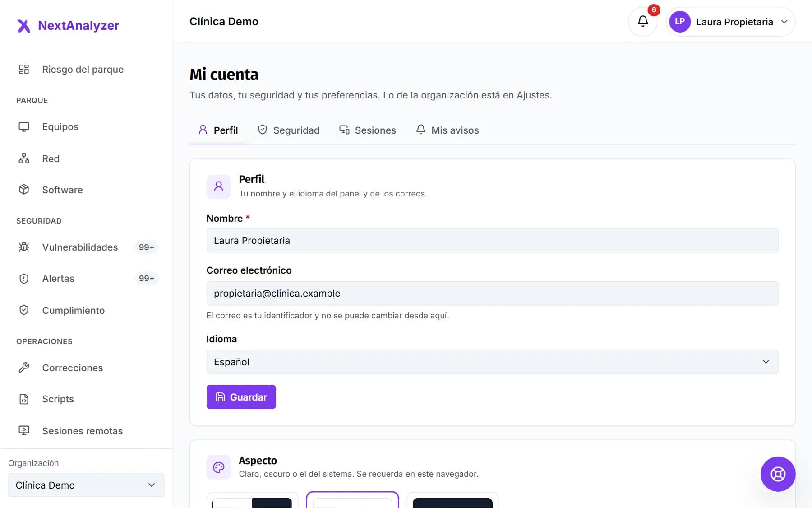The width and height of the screenshot is (812, 508).
Task: Click the NextAnalyzer logo
Action: [x=68, y=25]
